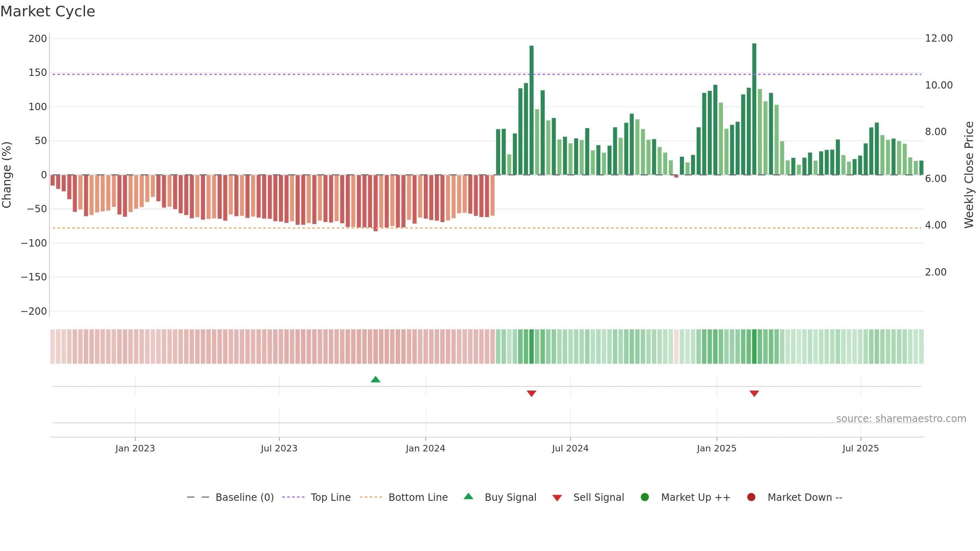Toggle the Market Down -- legend entry
The width and height of the screenshot is (980, 551).
pyautogui.click(x=795, y=497)
